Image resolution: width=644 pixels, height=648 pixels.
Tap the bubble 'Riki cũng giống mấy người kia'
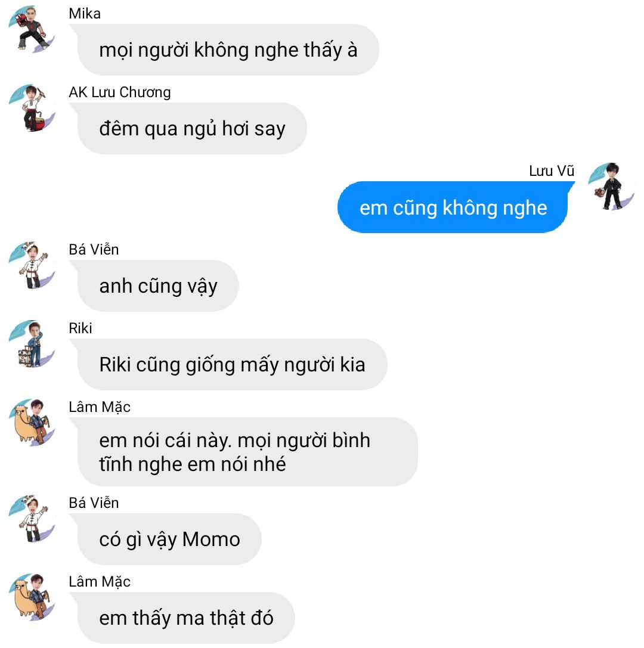tap(233, 364)
